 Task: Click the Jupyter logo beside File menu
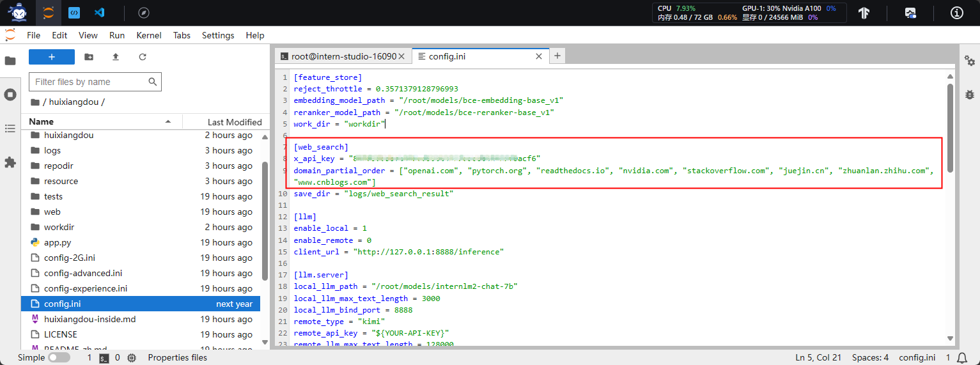tap(10, 35)
